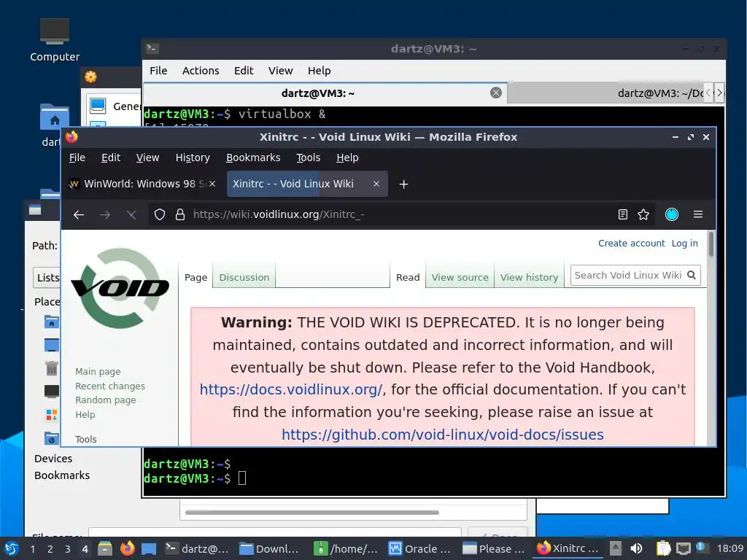
Task: Close the WinWorld: Windows 98 tab
Action: (x=212, y=184)
